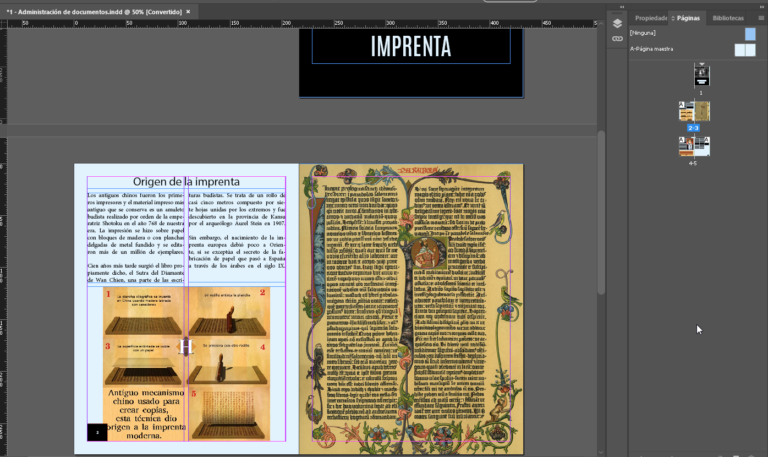Select page 1 thumbnail in Pages panel
The height and width of the screenshot is (457, 768).
pos(702,76)
